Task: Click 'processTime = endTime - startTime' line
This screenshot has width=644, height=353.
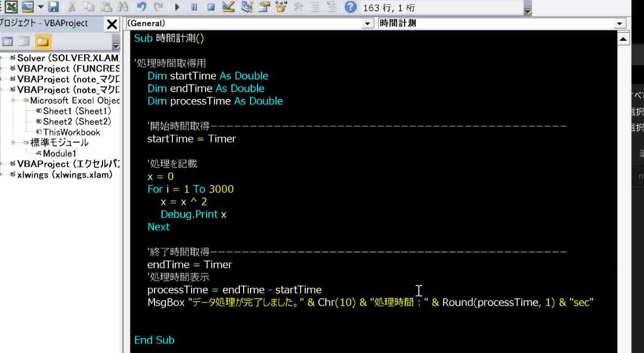Action: click(235, 290)
